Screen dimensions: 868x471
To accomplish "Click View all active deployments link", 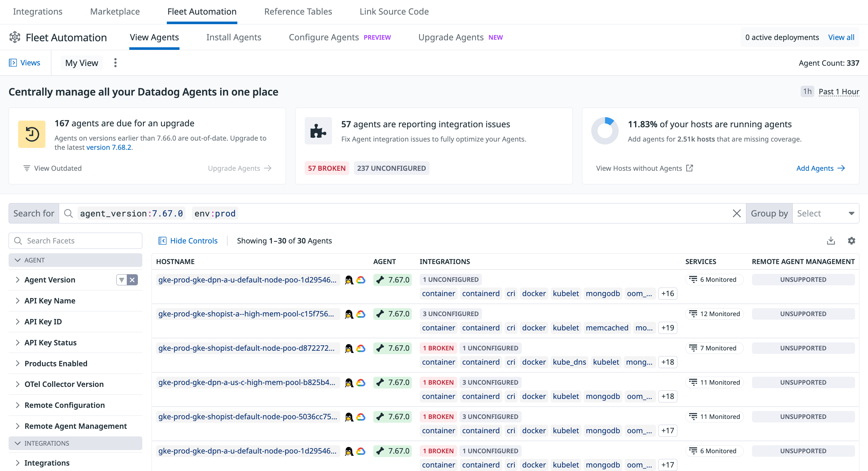I will tap(841, 37).
